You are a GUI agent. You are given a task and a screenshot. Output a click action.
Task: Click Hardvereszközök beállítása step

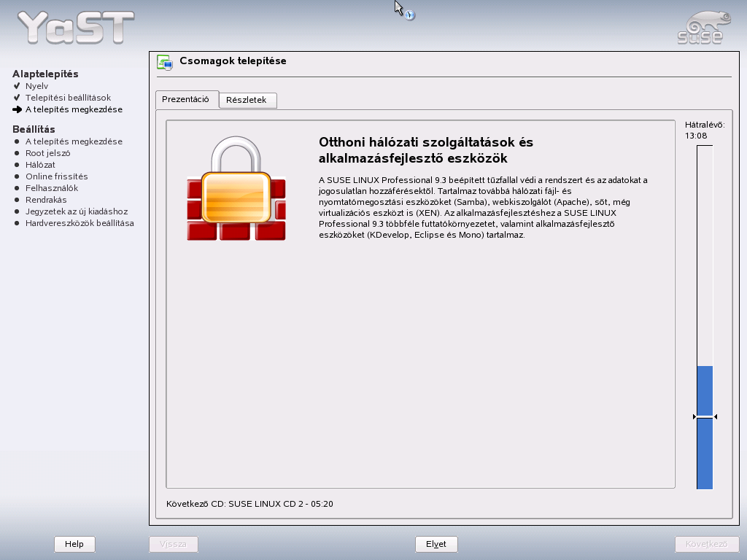click(x=80, y=223)
